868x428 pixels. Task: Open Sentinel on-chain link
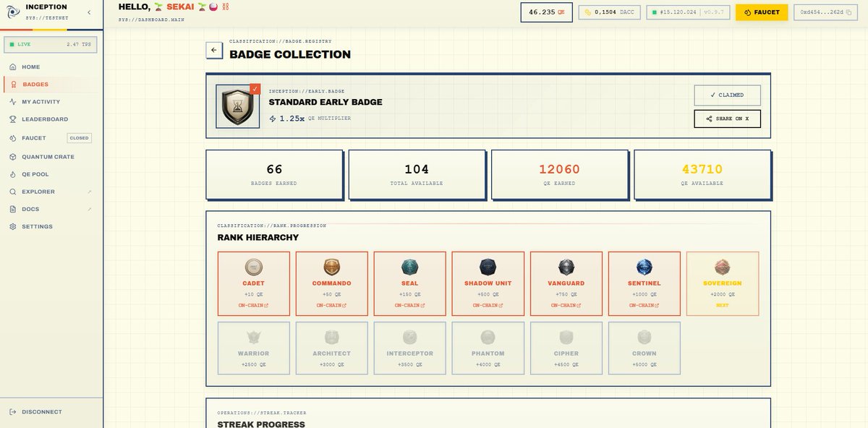[x=644, y=305]
